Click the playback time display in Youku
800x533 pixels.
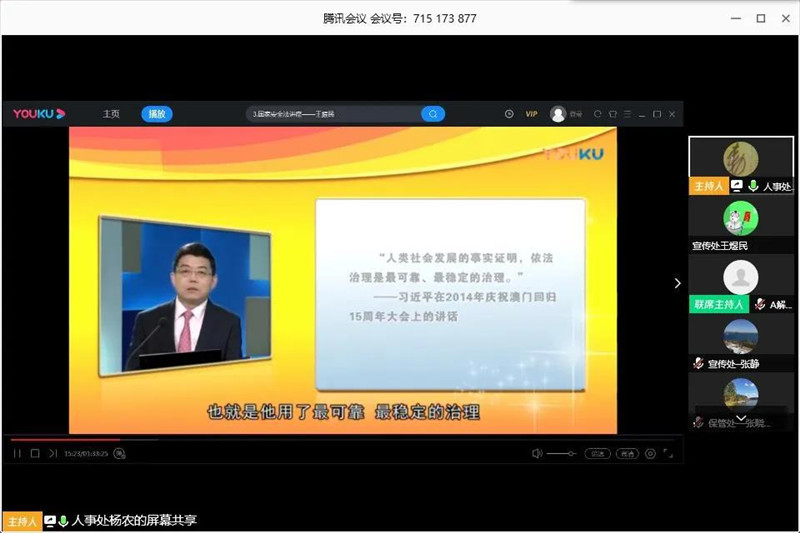[86, 453]
